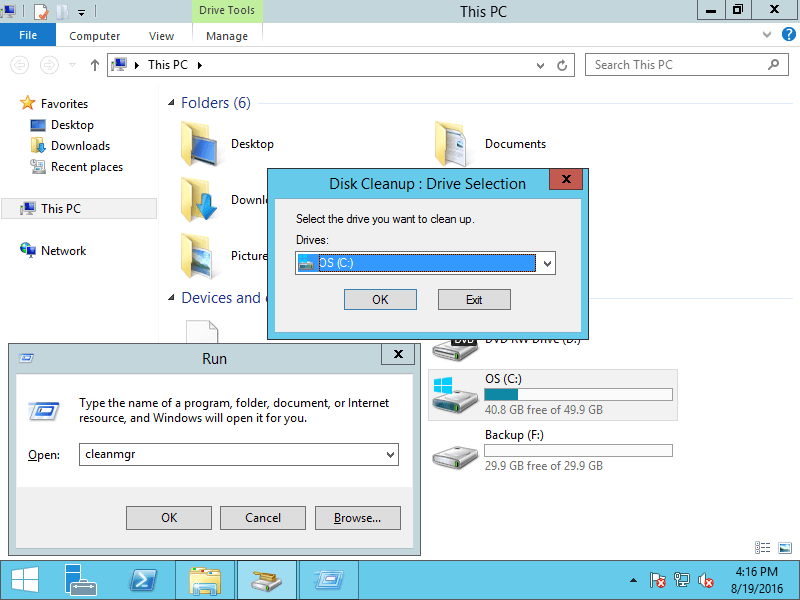Click the Up directory arrow
This screenshot has width=800, height=600.
[95, 65]
